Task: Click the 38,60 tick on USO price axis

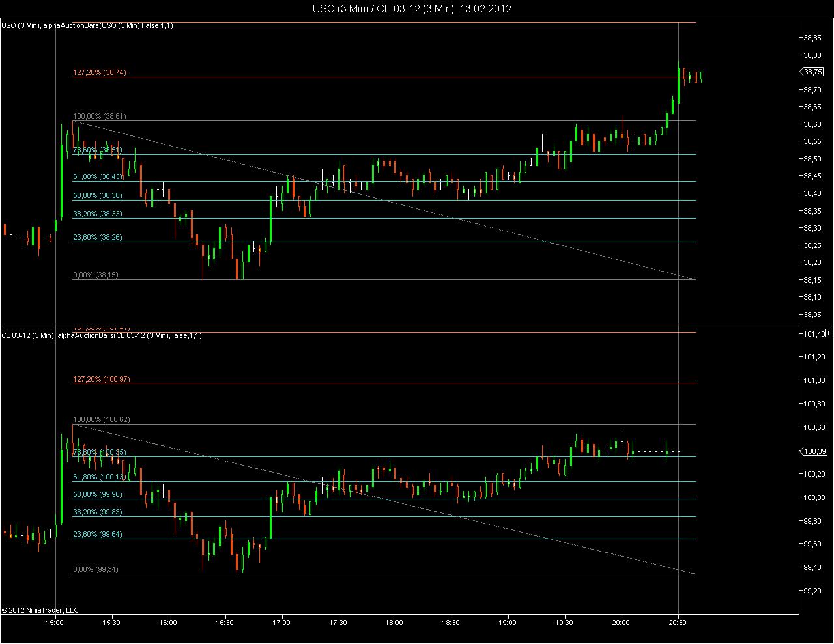Action: (812, 124)
